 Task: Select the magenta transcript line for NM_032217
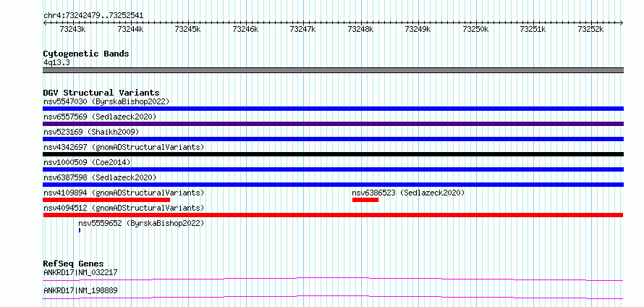tap(333, 279)
